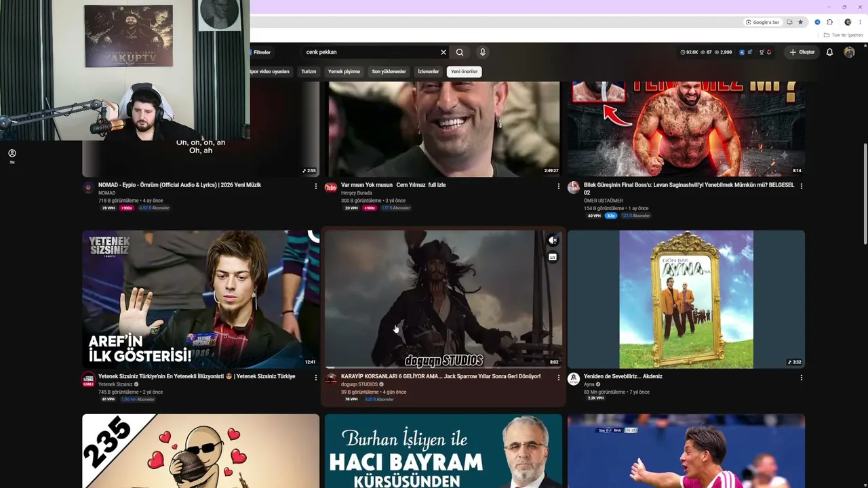Image resolution: width=868 pixels, height=488 pixels.
Task: Click the magnifier search button
Action: click(460, 52)
